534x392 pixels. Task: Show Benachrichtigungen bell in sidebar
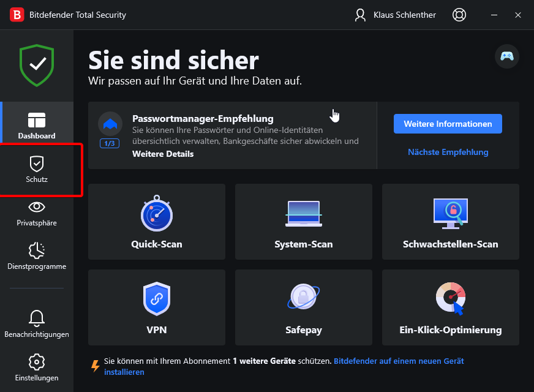coord(37,324)
